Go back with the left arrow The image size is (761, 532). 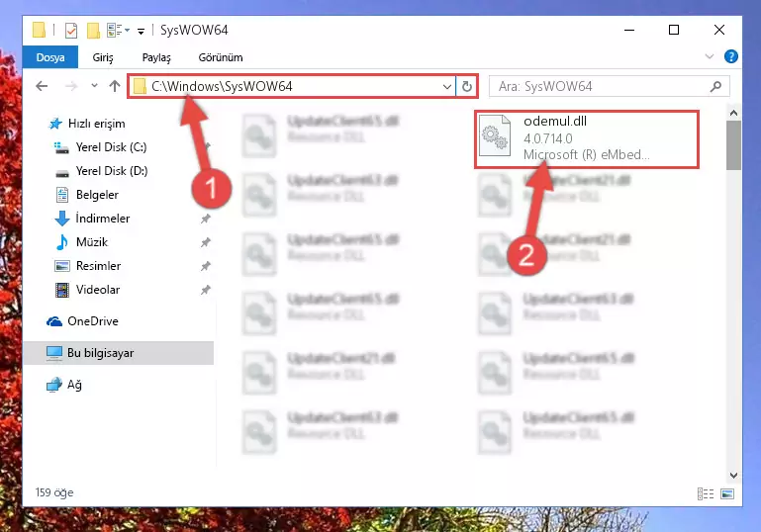click(x=42, y=86)
